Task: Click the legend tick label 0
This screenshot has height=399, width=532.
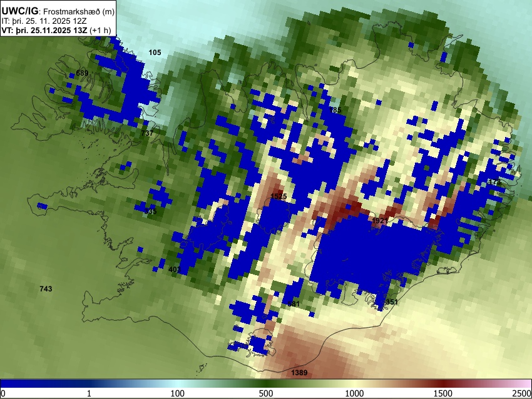Action: click(3, 393)
